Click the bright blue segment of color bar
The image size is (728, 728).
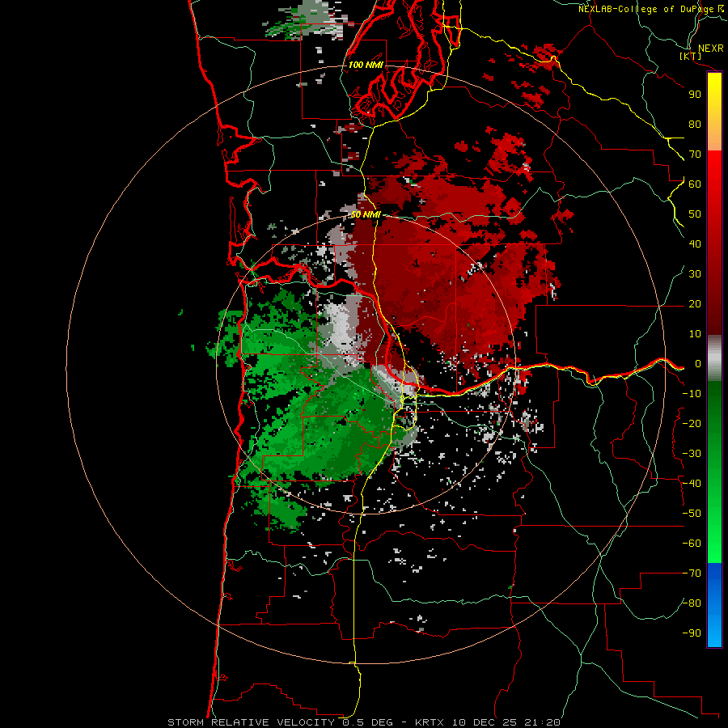714,604
